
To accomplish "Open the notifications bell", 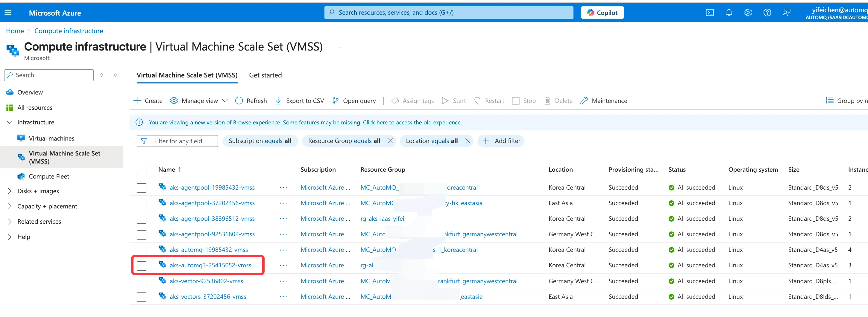I will tap(729, 13).
